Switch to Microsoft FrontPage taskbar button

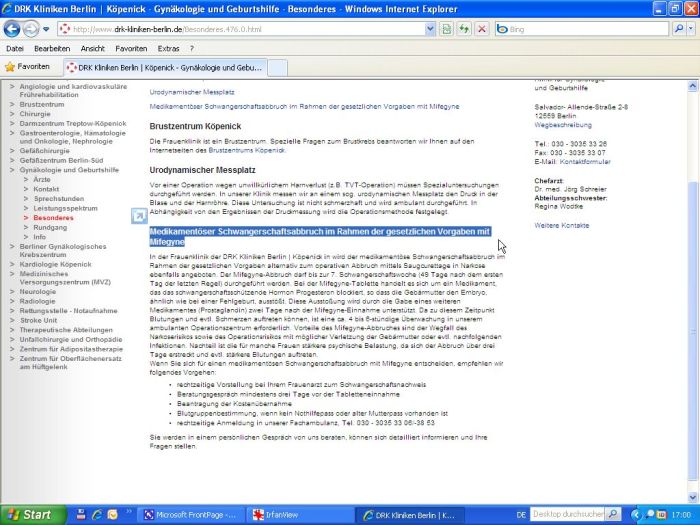coord(191,515)
